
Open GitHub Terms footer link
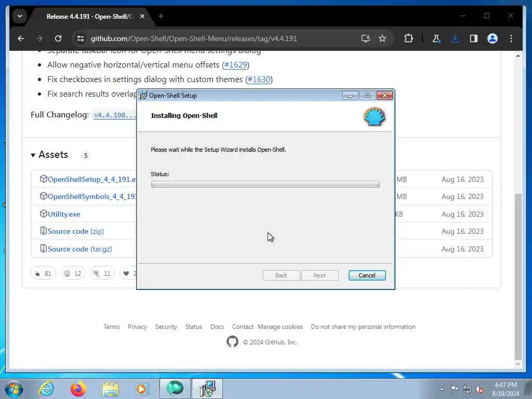click(x=111, y=327)
